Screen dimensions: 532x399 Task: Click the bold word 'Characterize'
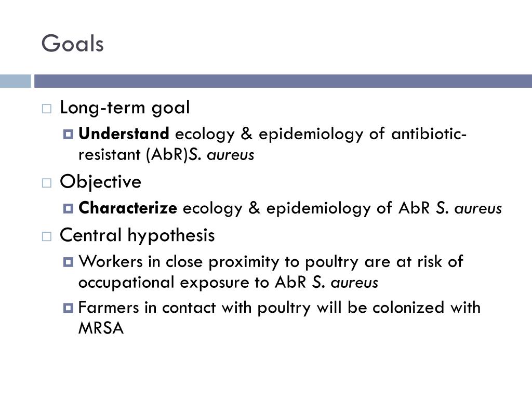[x=128, y=208]
